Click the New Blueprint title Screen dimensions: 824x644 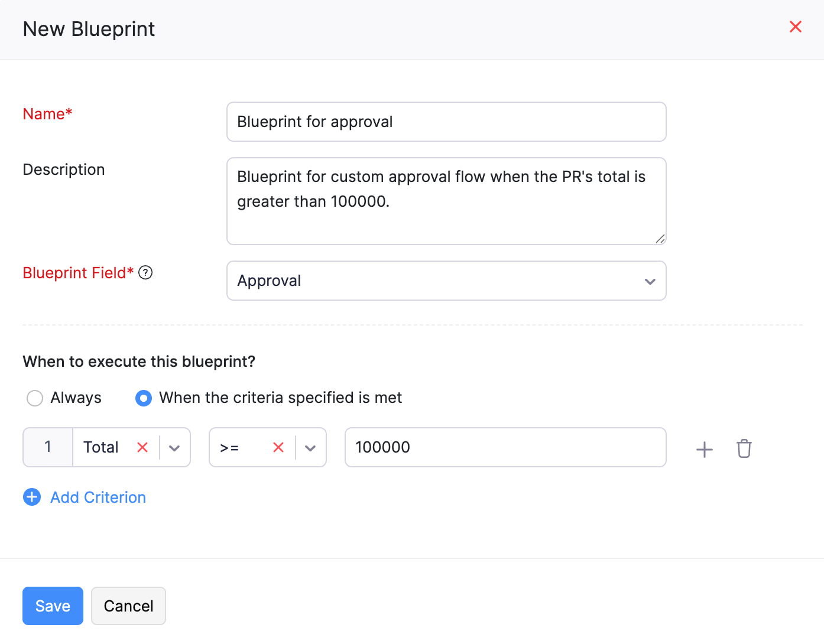click(89, 28)
